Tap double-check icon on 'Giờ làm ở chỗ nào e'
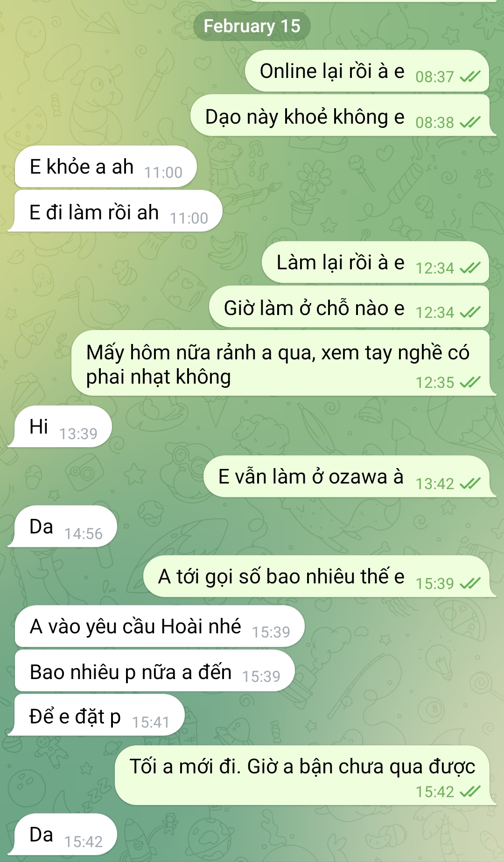 [x=470, y=312]
